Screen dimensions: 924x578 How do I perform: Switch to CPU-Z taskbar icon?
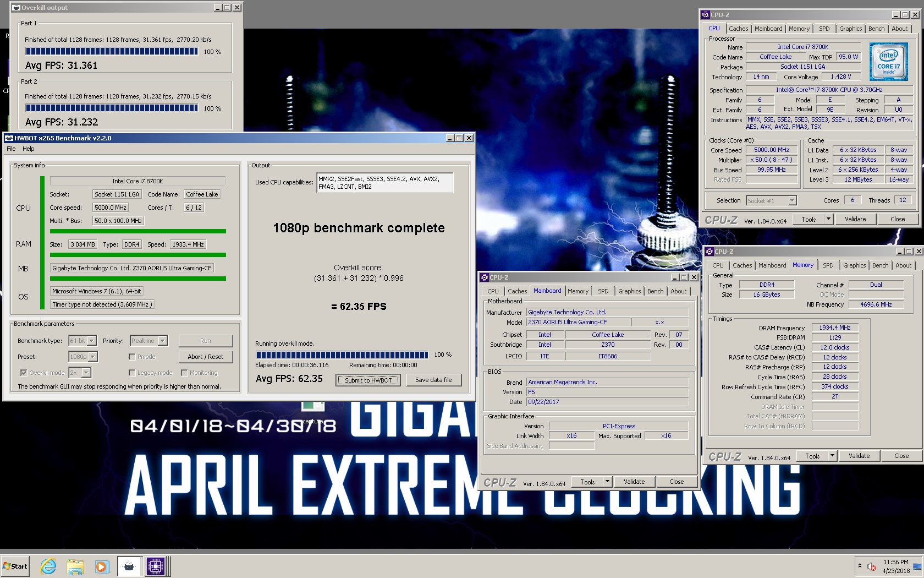click(156, 566)
